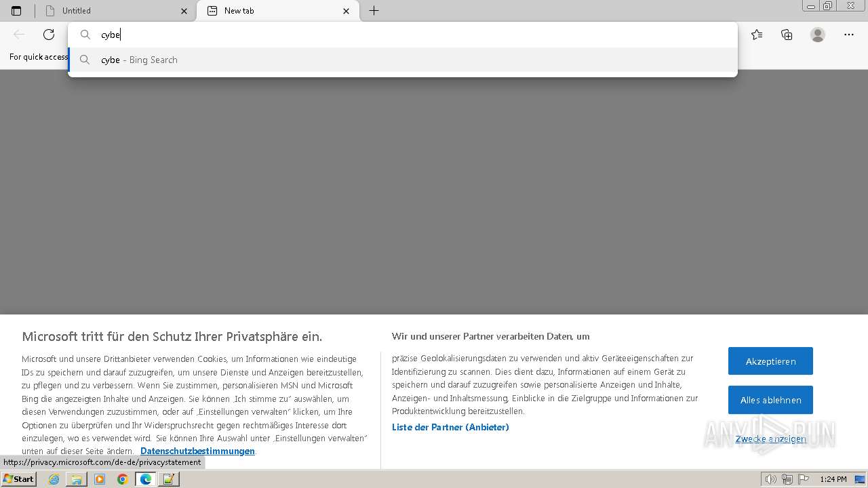Click the search icon in address bar
This screenshot has width=868, height=488.
85,35
